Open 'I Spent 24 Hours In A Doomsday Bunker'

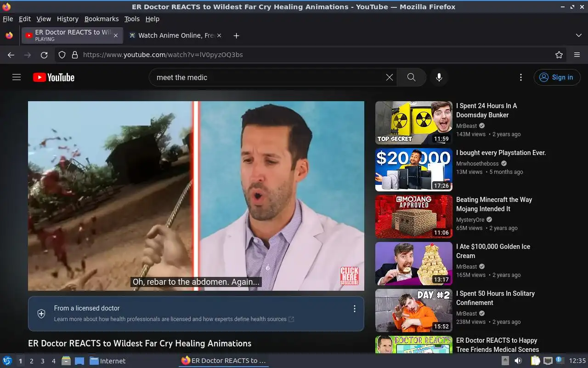(486, 110)
